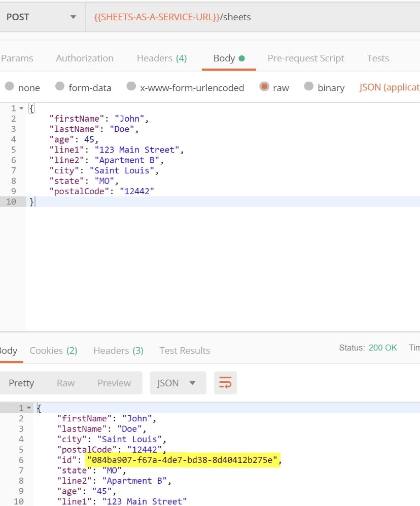Open the JSON content-type dropdown for the request body
The image size is (420, 506).
point(389,87)
